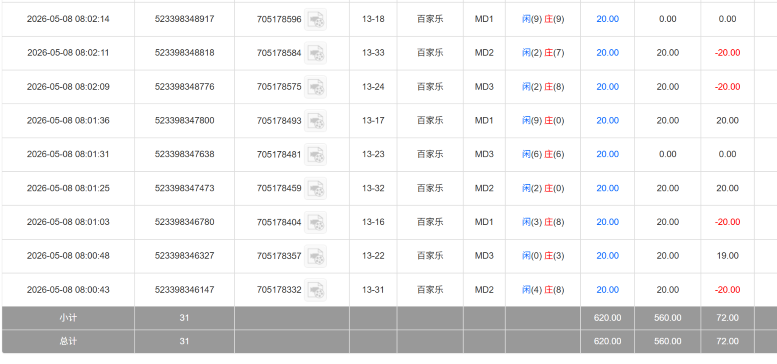Click table-round cell 13-31
777x364 pixels.
373,290
